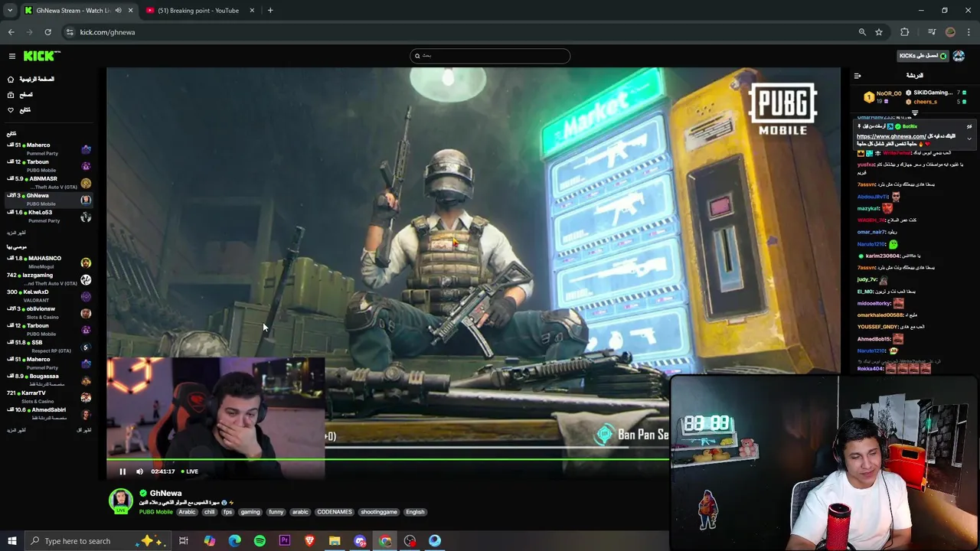Open lazzgaming recommended channel

pos(49,279)
